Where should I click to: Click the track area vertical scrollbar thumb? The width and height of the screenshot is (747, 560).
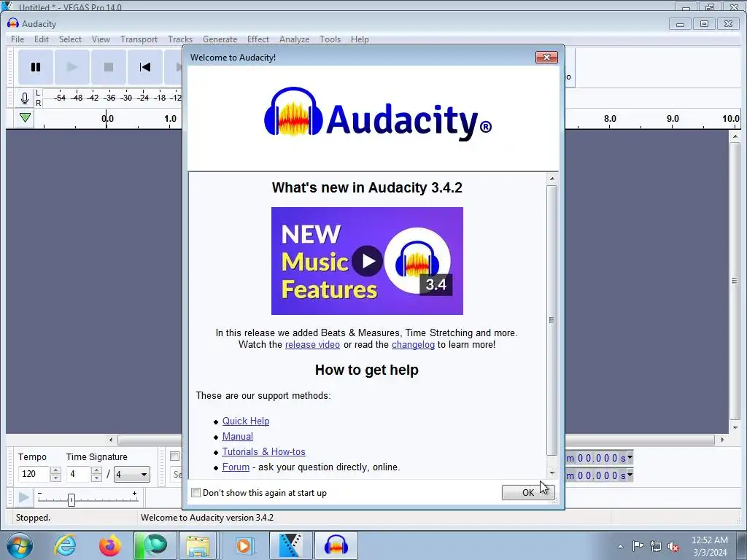tap(735, 281)
